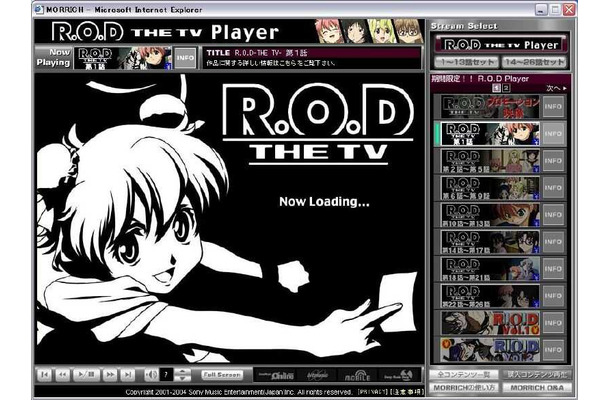Open the 注意事項 notices link

click(407, 392)
